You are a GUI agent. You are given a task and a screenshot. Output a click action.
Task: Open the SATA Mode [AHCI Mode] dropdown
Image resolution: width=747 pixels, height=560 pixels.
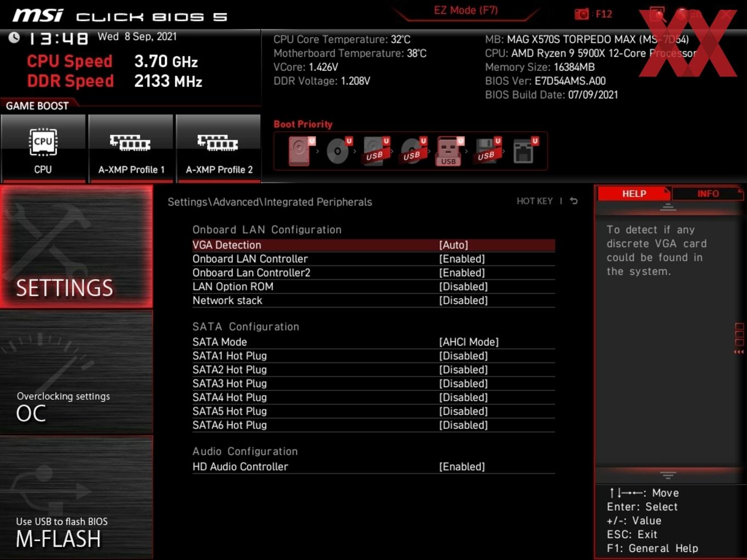pos(374,341)
